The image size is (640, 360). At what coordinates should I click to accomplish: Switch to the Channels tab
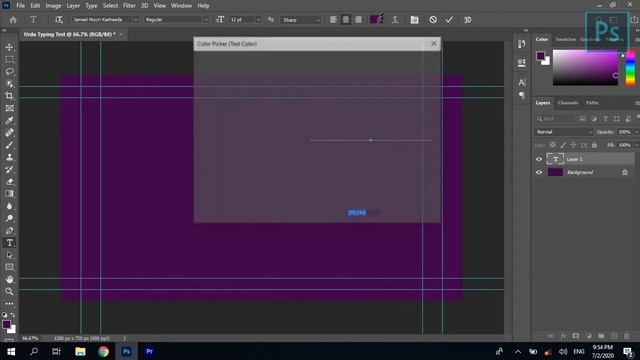click(568, 103)
